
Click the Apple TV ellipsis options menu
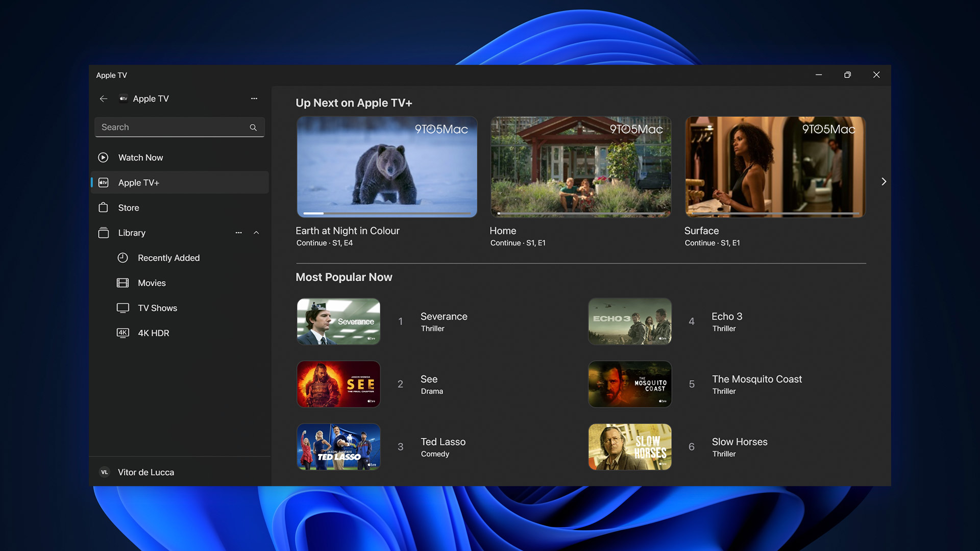(x=254, y=99)
